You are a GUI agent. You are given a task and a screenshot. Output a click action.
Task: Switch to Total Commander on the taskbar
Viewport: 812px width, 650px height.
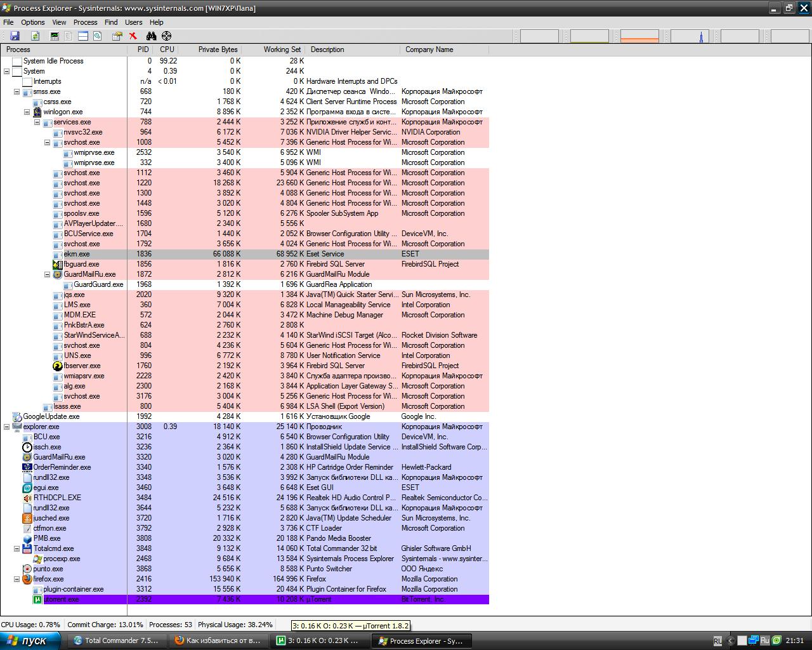click(x=116, y=640)
